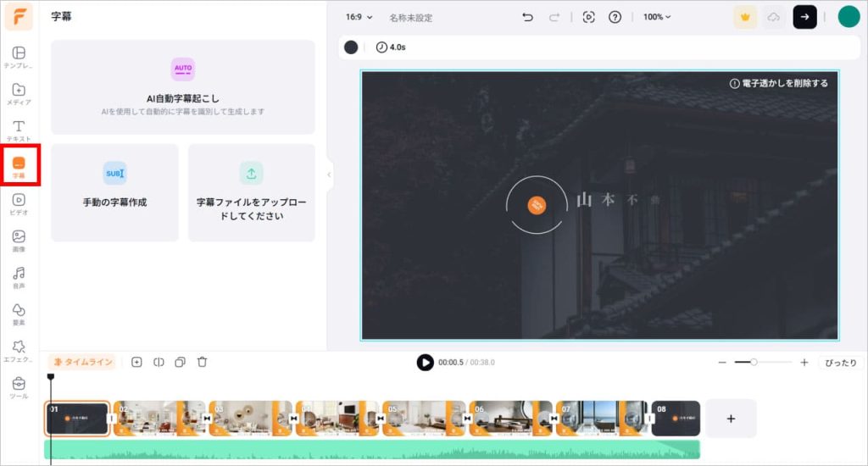The width and height of the screenshot is (868, 466).
Task: Add a new scene with plus-square icon
Action: pyautogui.click(x=136, y=362)
